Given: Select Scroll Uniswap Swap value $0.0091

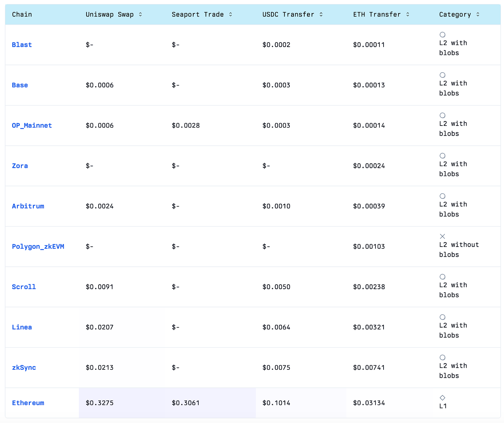Looking at the screenshot, I should point(100,287).
